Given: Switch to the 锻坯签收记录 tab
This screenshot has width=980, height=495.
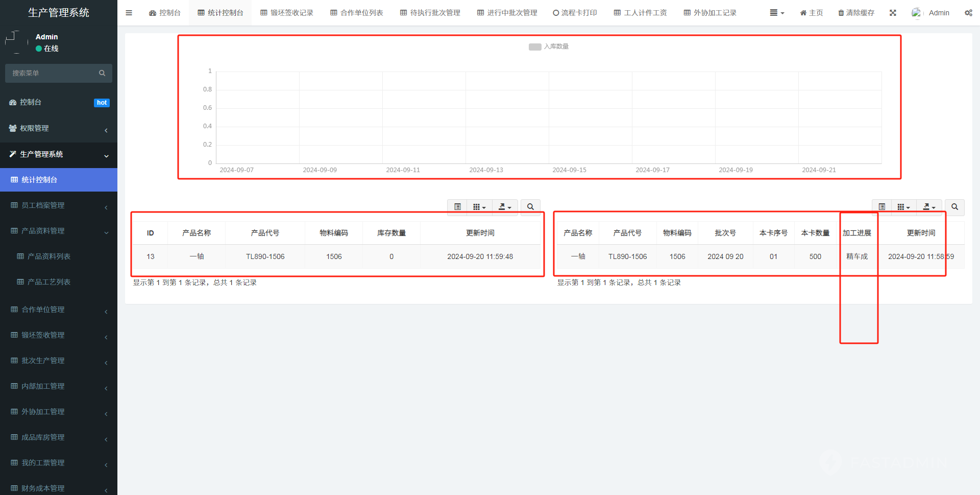Looking at the screenshot, I should (x=287, y=13).
